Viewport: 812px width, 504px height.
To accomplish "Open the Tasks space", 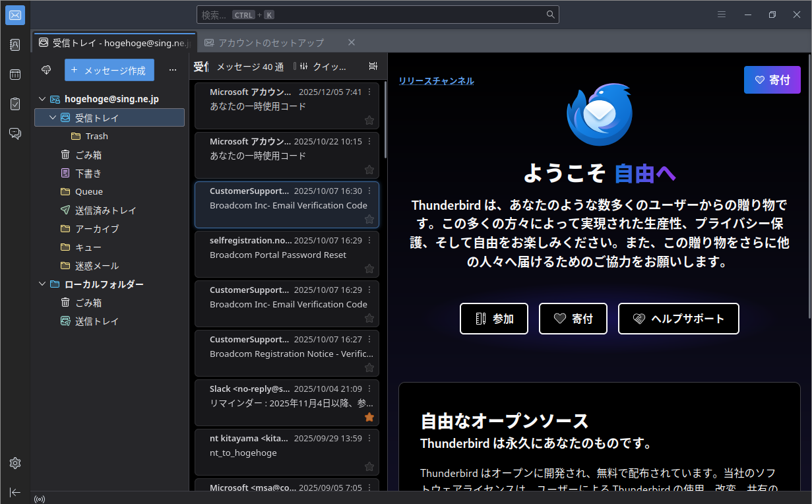I will click(15, 104).
